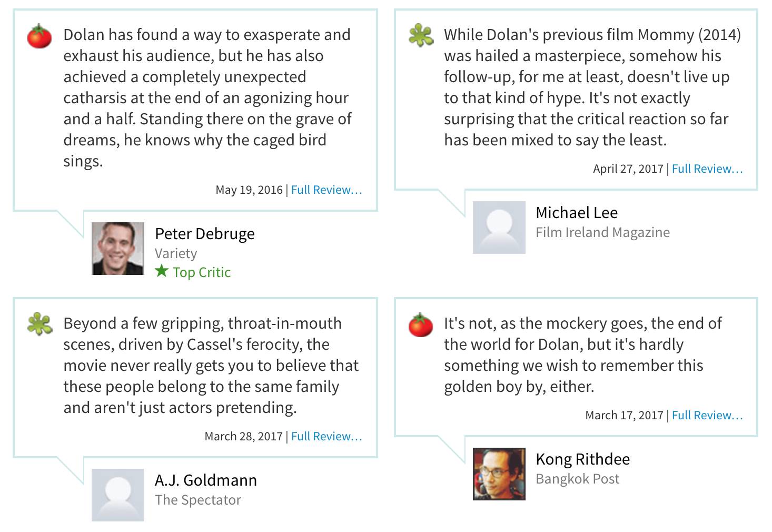Open Full Review link dated April 27, 2017
Image resolution: width=772 pixels, height=532 pixels.
coord(707,169)
